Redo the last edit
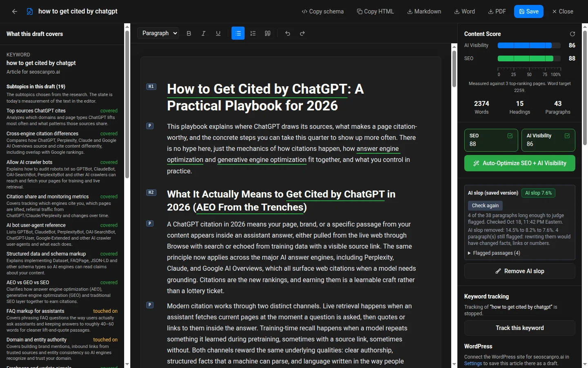 pyautogui.click(x=302, y=34)
